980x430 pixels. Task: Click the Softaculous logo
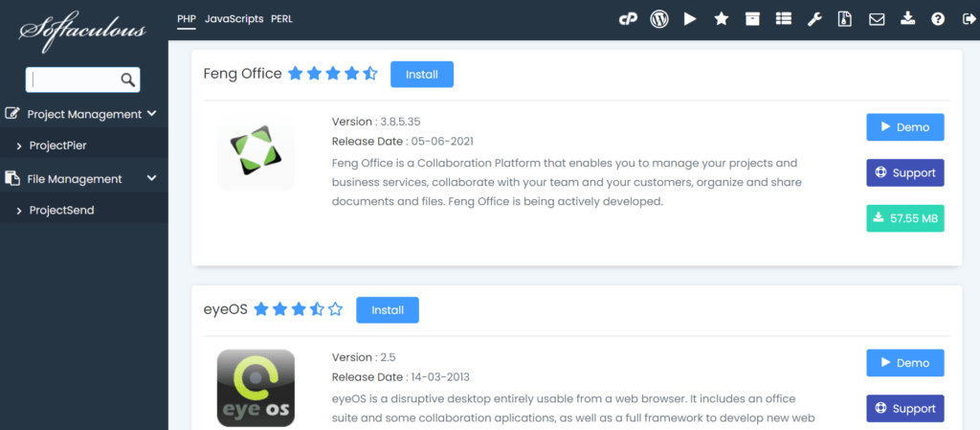coord(82,30)
